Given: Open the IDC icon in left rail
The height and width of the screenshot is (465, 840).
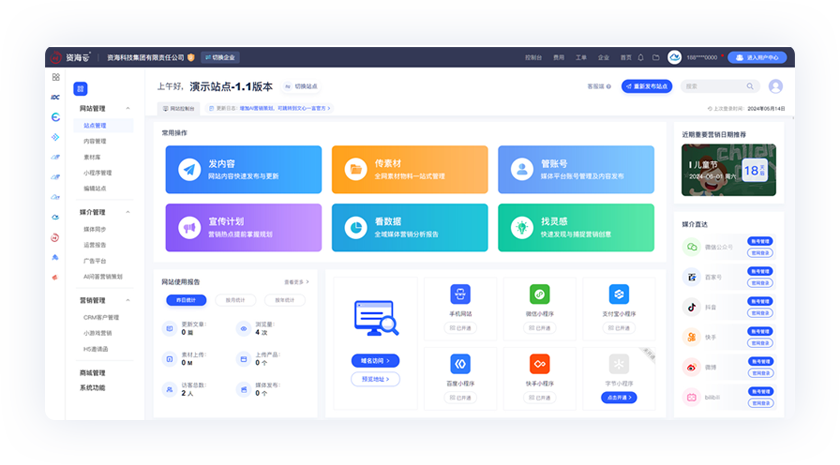Looking at the screenshot, I should (55, 96).
